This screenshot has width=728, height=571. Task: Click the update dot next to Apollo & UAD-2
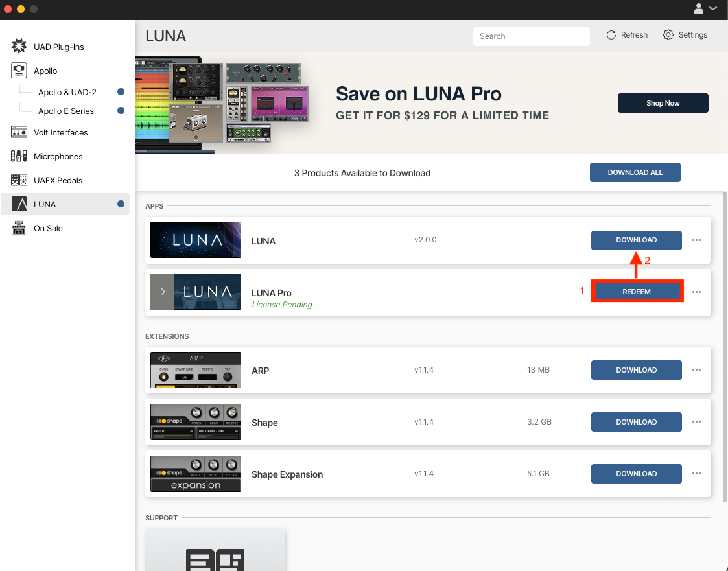pos(121,91)
